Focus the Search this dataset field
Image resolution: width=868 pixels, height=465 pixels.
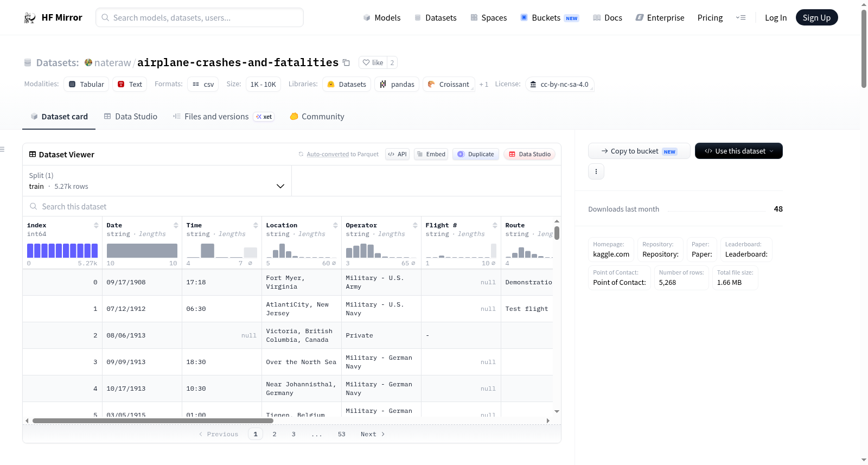click(292, 207)
